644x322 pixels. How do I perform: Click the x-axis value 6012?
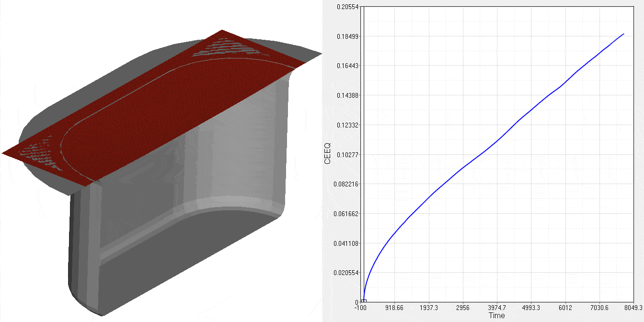point(565,308)
